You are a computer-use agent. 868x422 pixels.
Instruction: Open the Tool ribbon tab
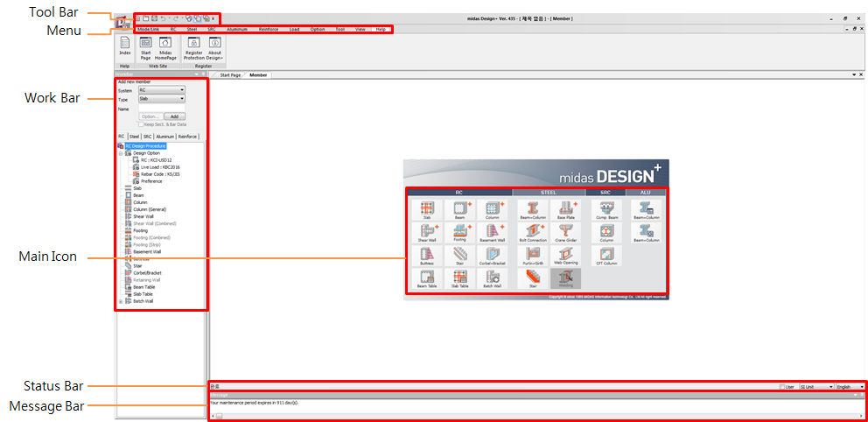[339, 29]
